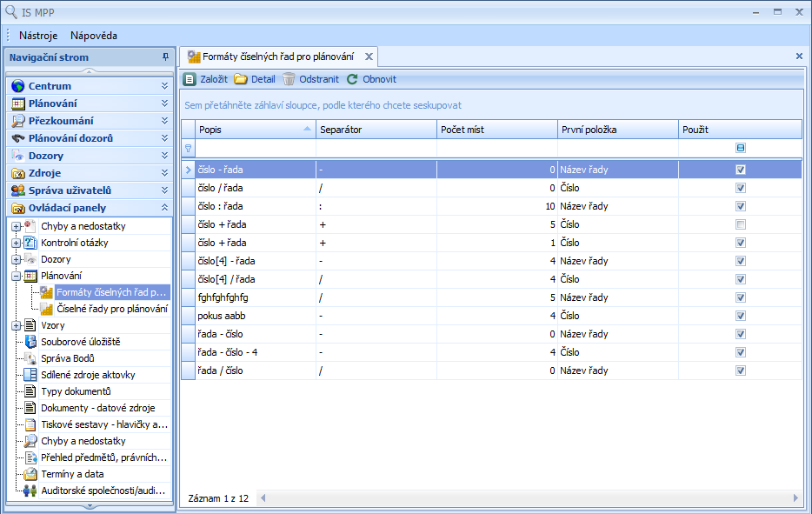This screenshot has height=514, width=812.
Task: Click the Založit document icon
Action: [x=190, y=79]
